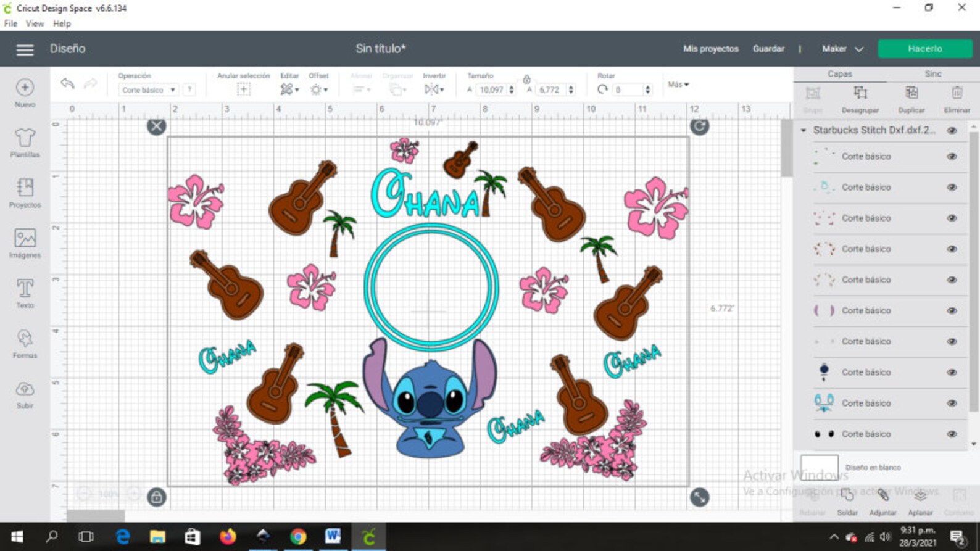The width and height of the screenshot is (980, 551).
Task: Open Mis proyectos
Action: [x=710, y=49]
